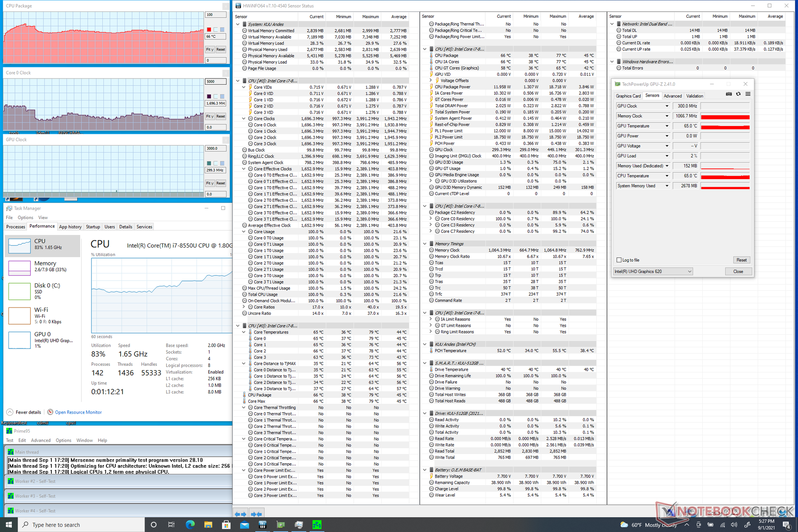Collapse Network: Intel Dual Band group
Image resolution: width=798 pixels, height=532 pixels.
pos(612,24)
